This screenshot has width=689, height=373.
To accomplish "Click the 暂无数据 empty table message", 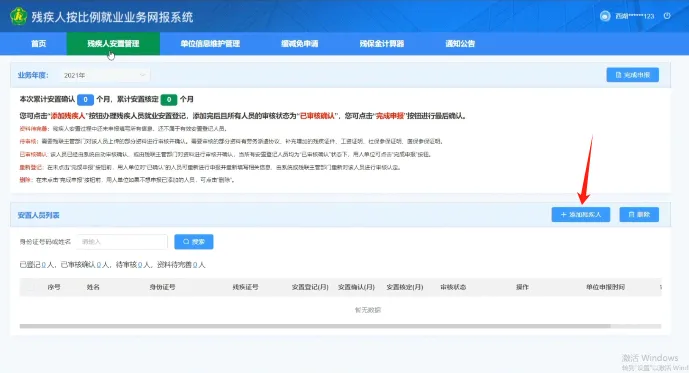I will click(x=368, y=310).
